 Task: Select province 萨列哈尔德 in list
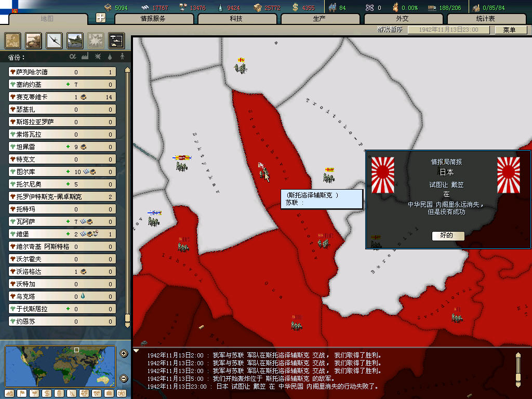pos(62,72)
